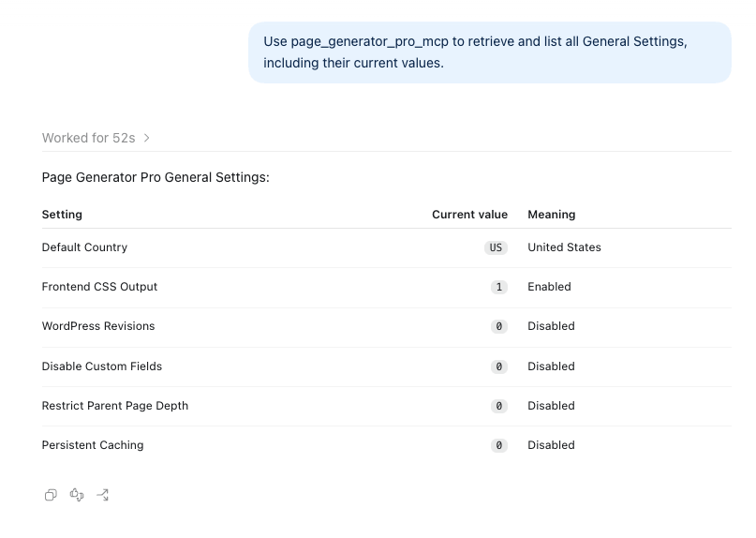
Task: Click the 'United States' meaning cell
Action: tap(565, 247)
